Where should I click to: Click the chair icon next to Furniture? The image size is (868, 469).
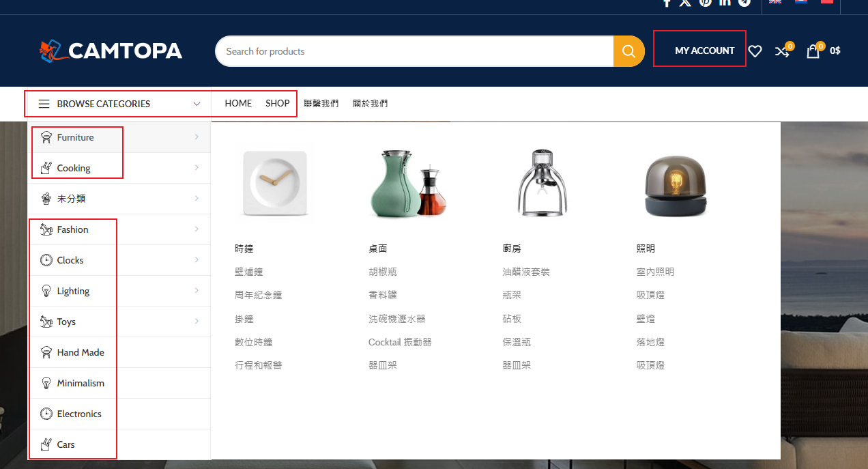pyautogui.click(x=46, y=137)
